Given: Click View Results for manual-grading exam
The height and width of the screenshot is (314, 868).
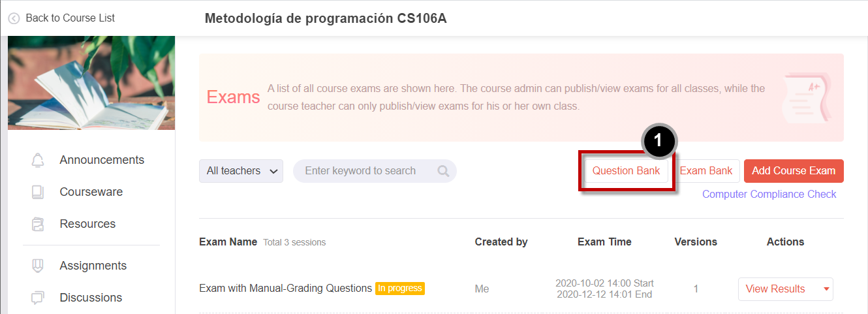Looking at the screenshot, I should pos(775,289).
